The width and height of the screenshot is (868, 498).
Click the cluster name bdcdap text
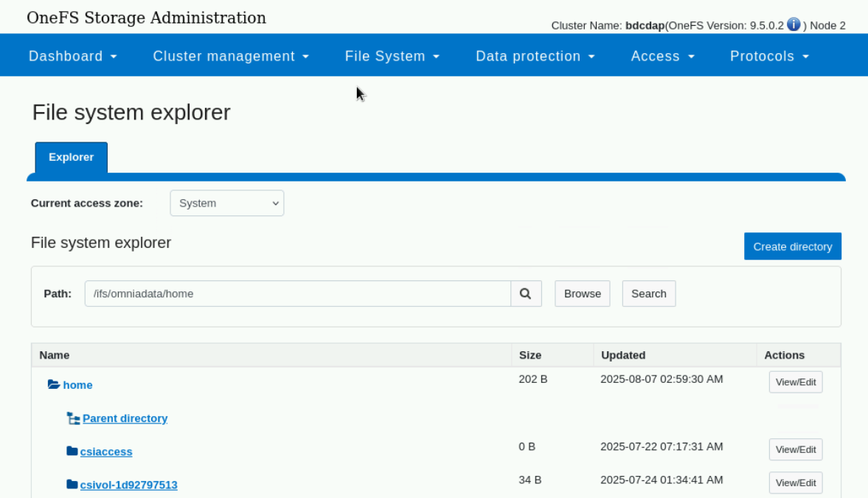(x=645, y=26)
